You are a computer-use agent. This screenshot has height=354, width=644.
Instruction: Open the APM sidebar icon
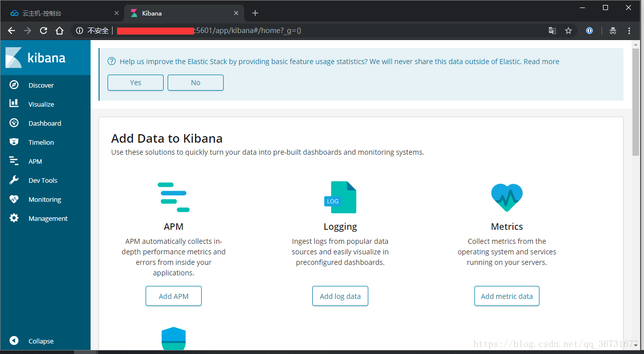coord(14,161)
